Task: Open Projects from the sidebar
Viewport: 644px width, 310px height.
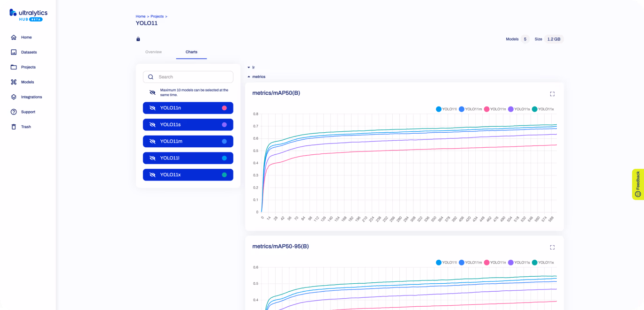Action: point(28,67)
